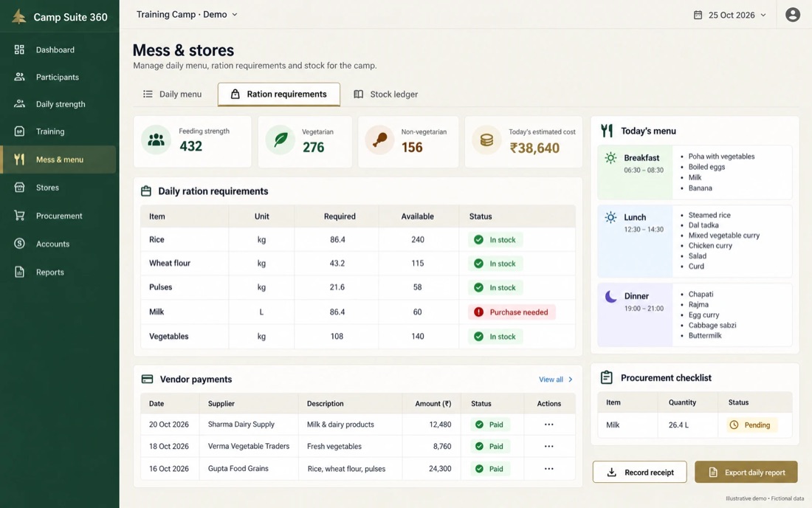The height and width of the screenshot is (508, 812).
Task: Click the Accounts coin icon in sidebar
Action: pyautogui.click(x=19, y=244)
